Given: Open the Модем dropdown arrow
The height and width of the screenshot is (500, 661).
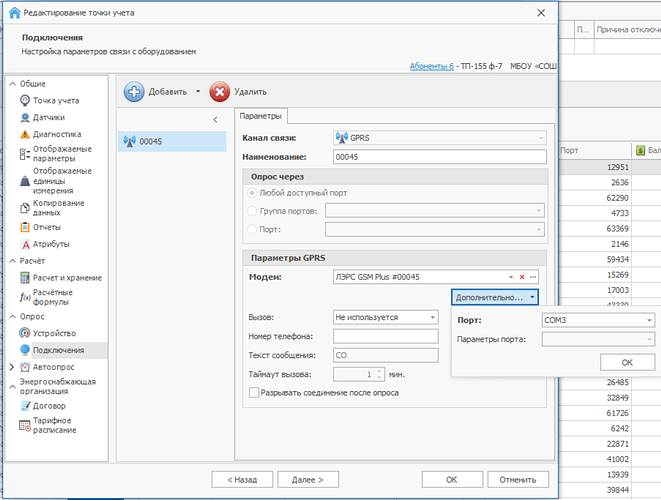Looking at the screenshot, I should tap(511, 277).
